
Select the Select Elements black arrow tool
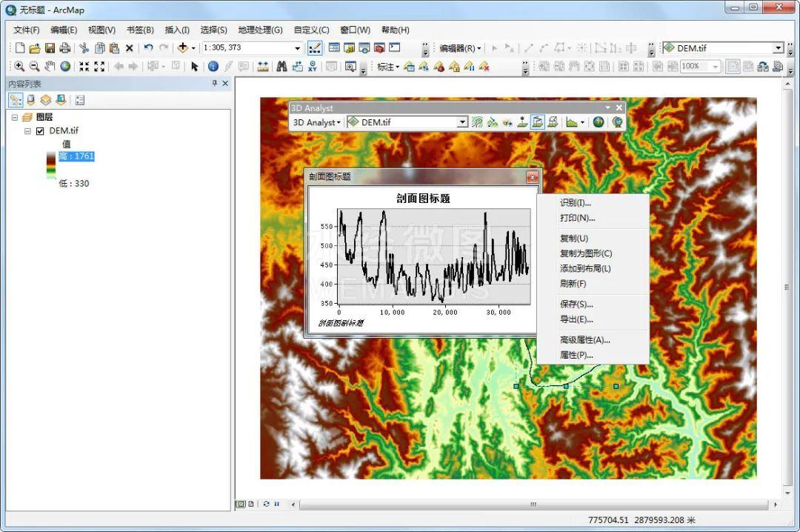coord(194,67)
